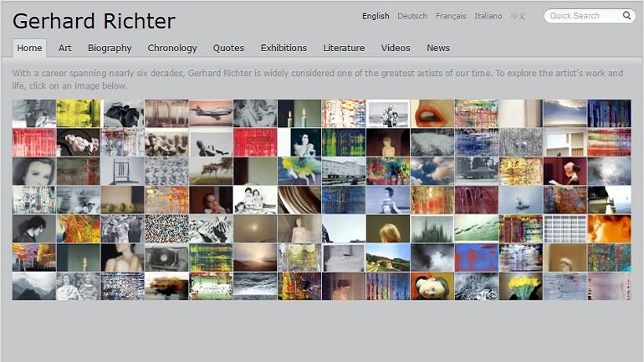Select the airplane painting thumbnail

[x=211, y=114]
